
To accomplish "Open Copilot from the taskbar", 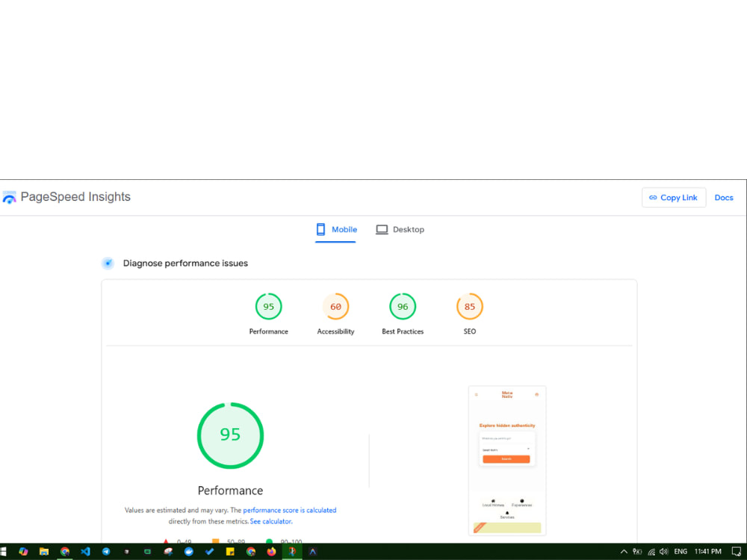I will click(x=23, y=552).
